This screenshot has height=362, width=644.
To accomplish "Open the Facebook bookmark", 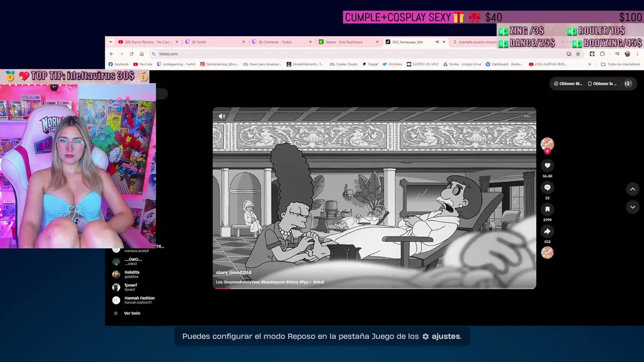I will click(x=119, y=64).
